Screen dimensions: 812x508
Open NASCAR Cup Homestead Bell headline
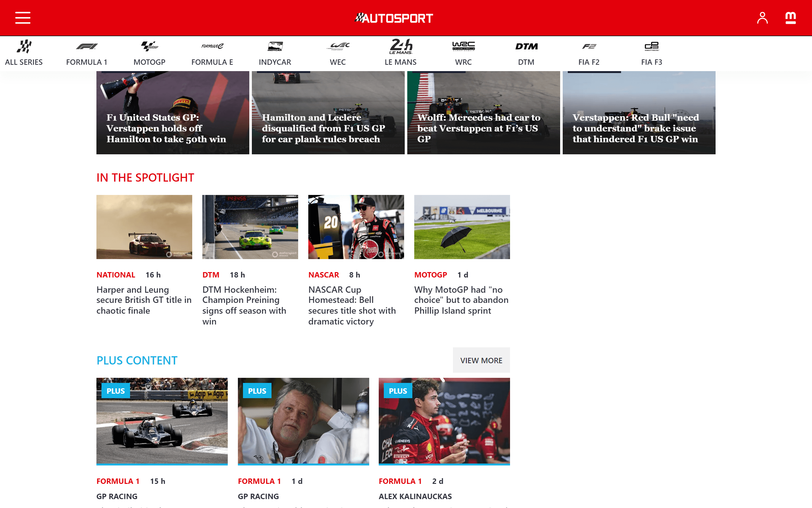(x=352, y=305)
